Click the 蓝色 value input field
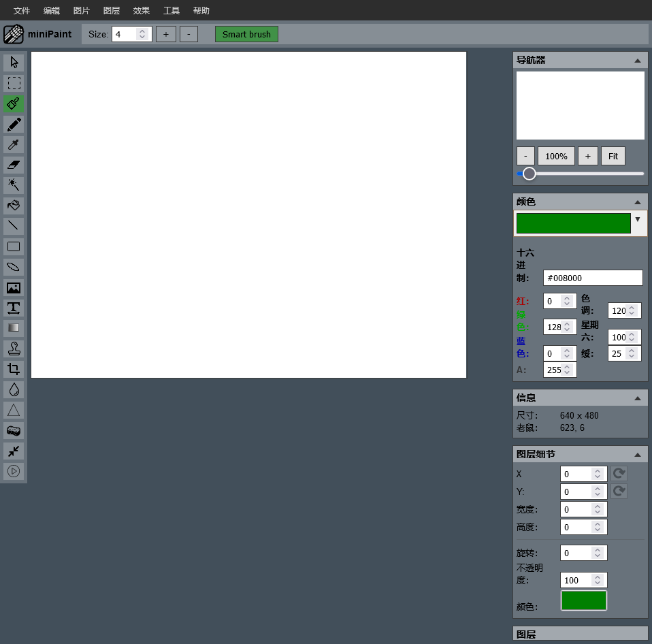The width and height of the screenshot is (652, 644). tap(560, 353)
